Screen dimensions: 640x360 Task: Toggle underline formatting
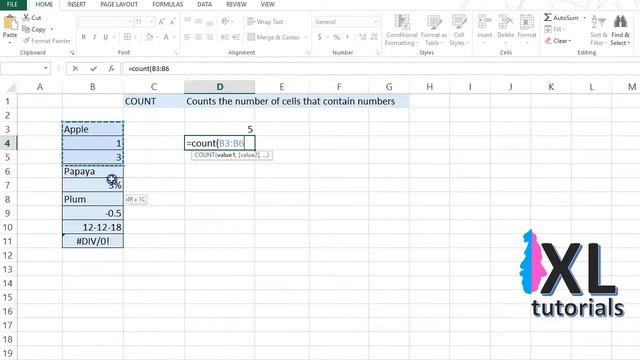[x=106, y=37]
